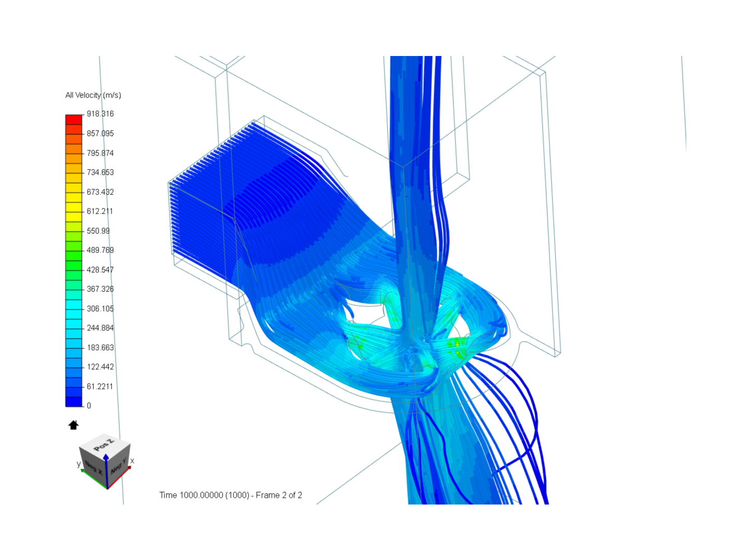This screenshot has width=747, height=560.
Task: Click the legend value 918.316
Action: 100,114
